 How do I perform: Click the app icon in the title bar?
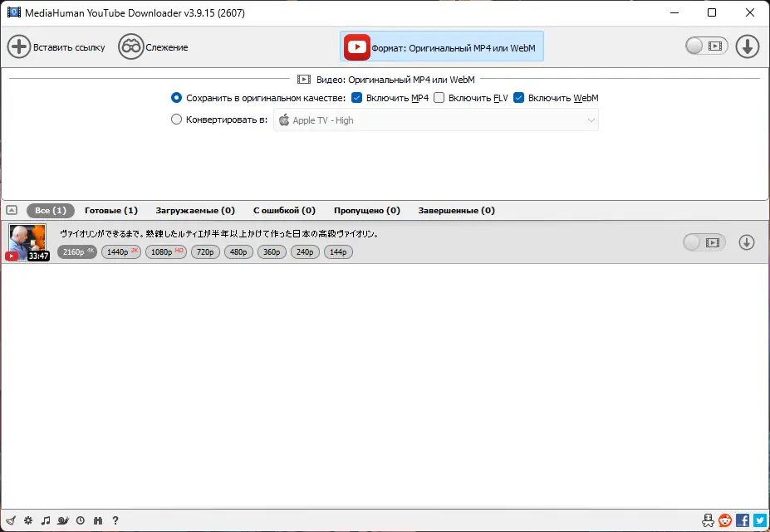[14, 12]
